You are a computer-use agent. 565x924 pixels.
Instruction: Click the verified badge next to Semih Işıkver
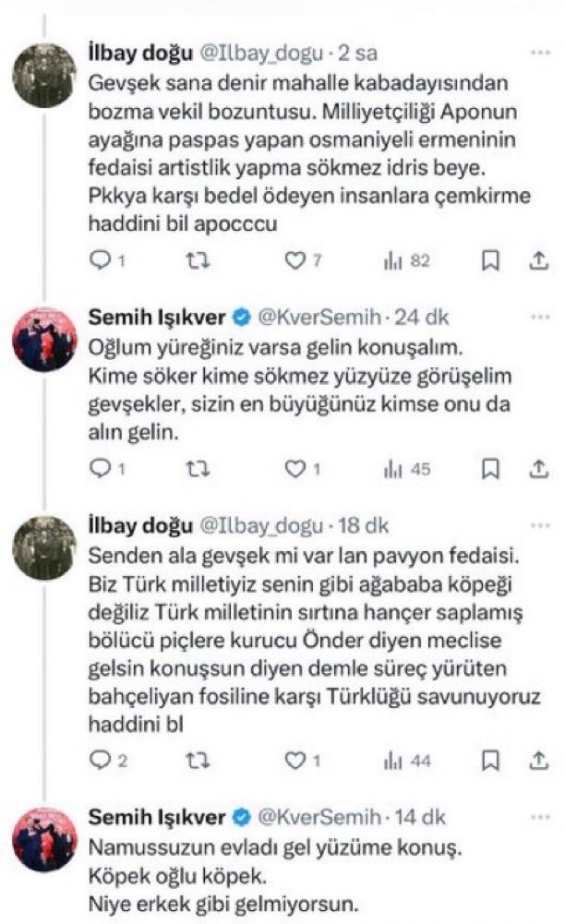[x=243, y=314]
